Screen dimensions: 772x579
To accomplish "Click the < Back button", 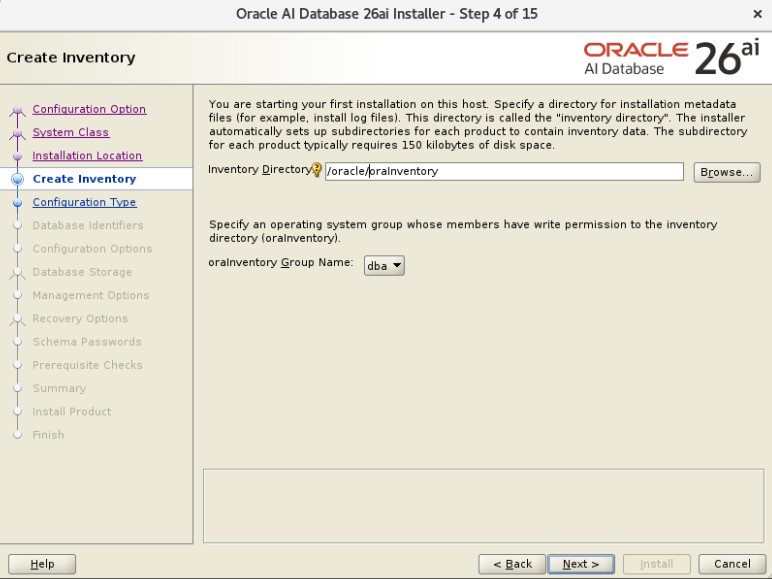I will coord(512,564).
